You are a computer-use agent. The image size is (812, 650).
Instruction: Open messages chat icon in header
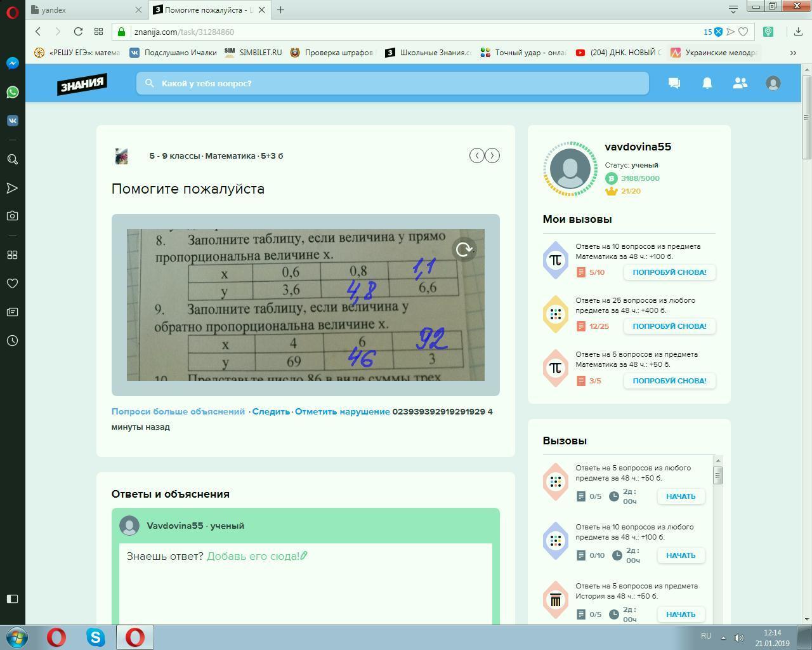[x=674, y=83]
